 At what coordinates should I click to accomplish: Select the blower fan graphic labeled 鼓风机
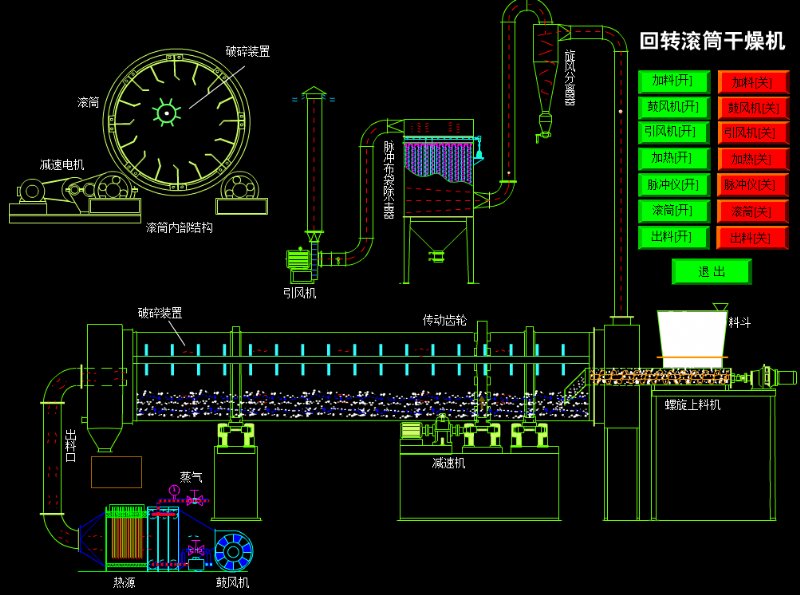click(233, 549)
